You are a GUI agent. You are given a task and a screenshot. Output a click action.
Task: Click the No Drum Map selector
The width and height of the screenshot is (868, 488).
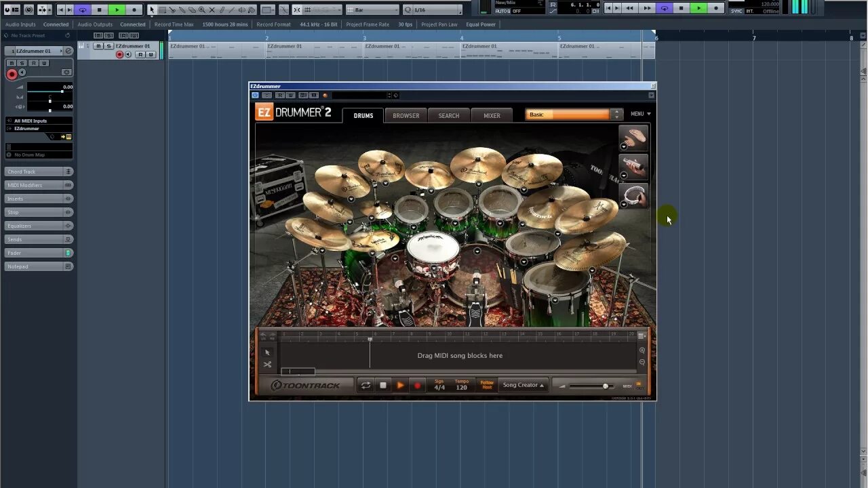(x=39, y=155)
